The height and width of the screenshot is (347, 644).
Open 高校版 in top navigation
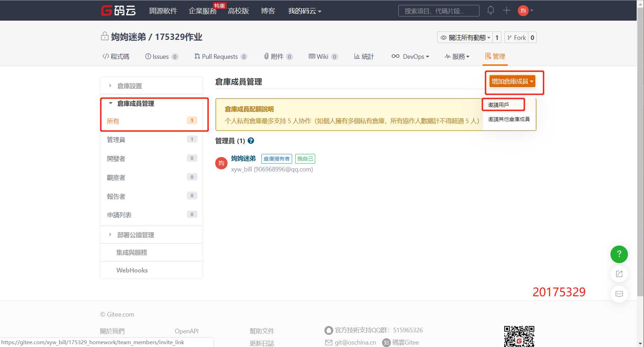[x=238, y=11]
